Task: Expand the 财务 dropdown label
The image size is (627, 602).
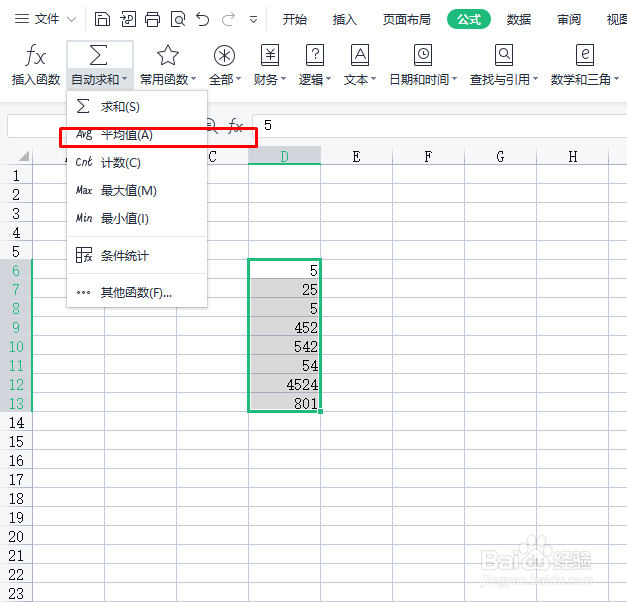Action: 270,79
